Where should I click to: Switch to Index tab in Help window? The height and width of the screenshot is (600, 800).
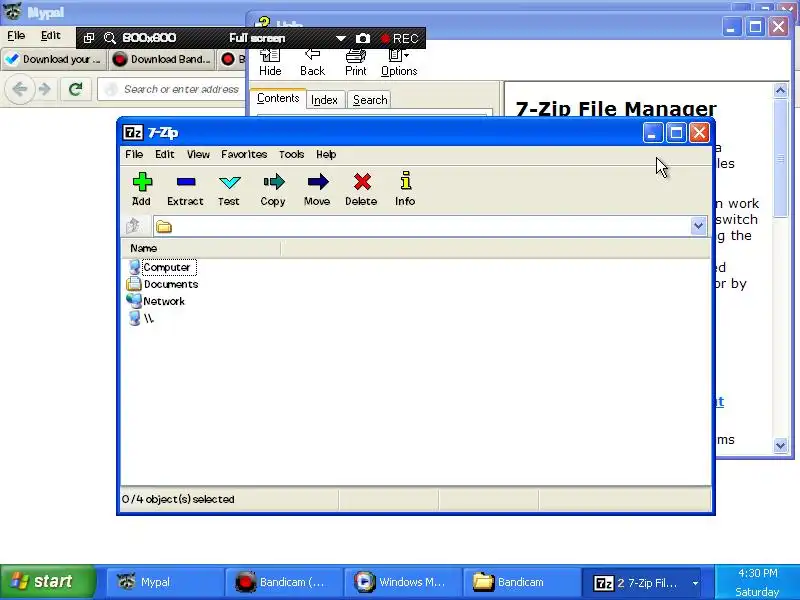pos(324,100)
